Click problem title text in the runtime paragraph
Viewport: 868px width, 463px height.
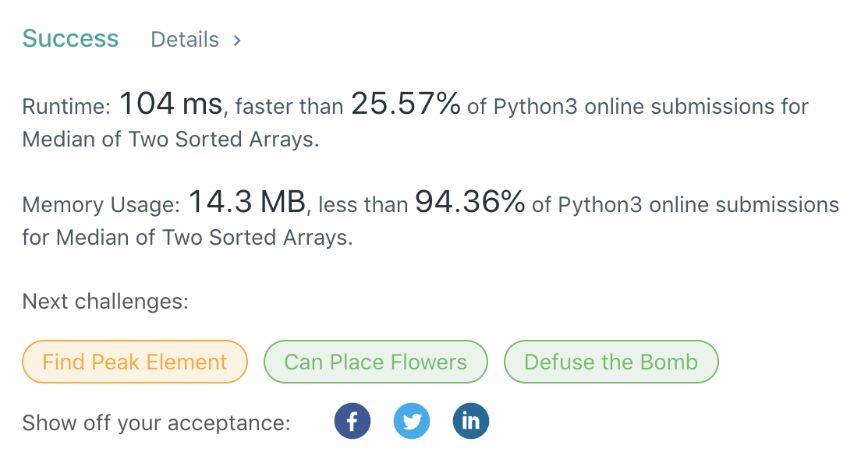pos(170,140)
